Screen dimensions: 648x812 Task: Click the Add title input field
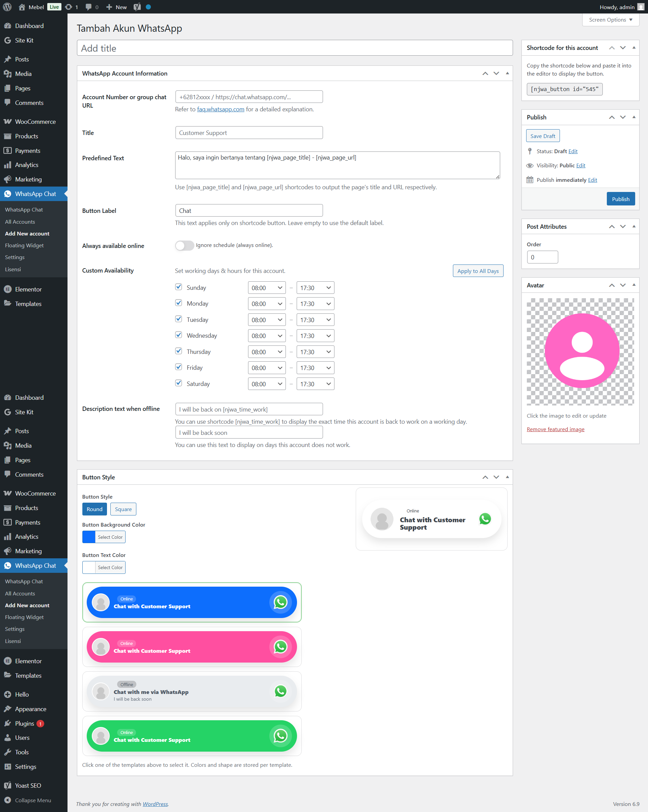pos(294,48)
